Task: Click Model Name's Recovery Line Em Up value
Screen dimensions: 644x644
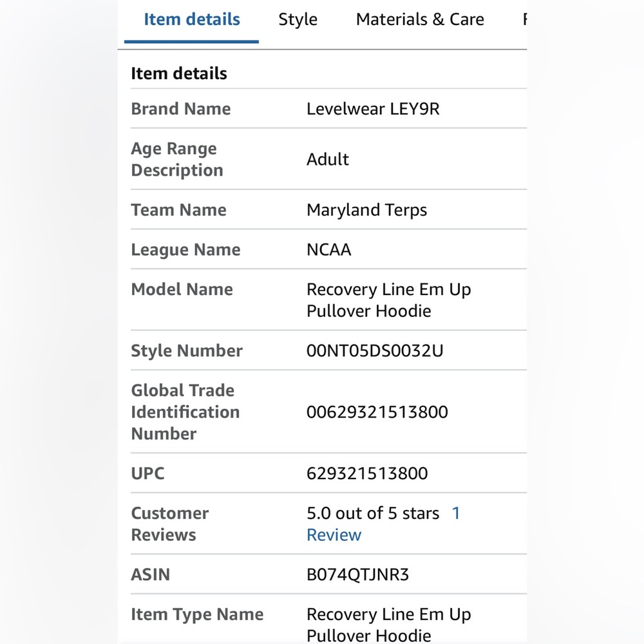Action: 388,300
